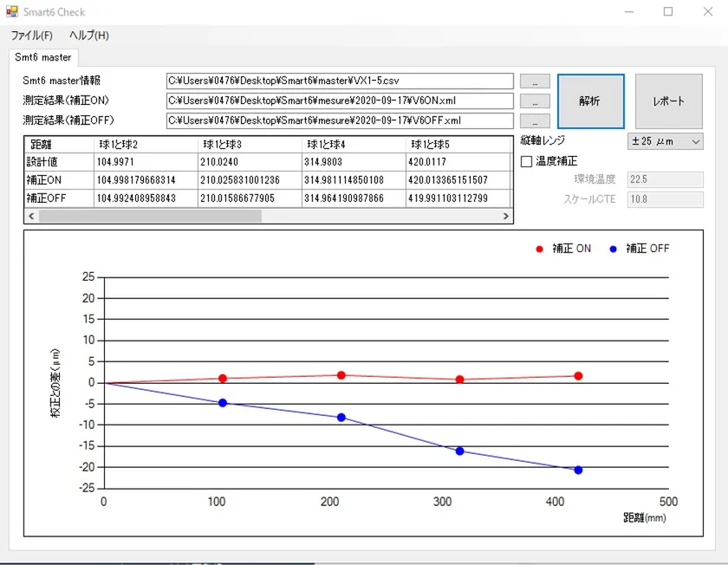The height and width of the screenshot is (565, 728).
Task: Open the ヘルプ(H) menu
Action: [89, 36]
